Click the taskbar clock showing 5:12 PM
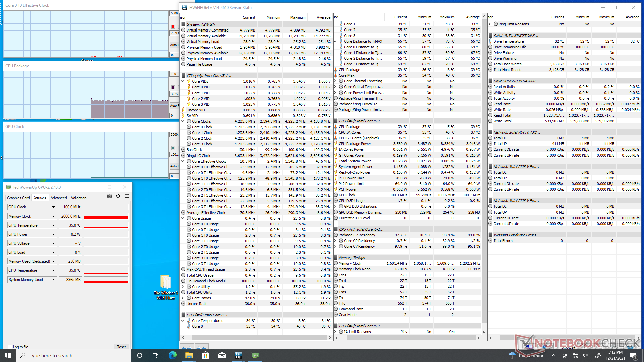 pos(615,355)
